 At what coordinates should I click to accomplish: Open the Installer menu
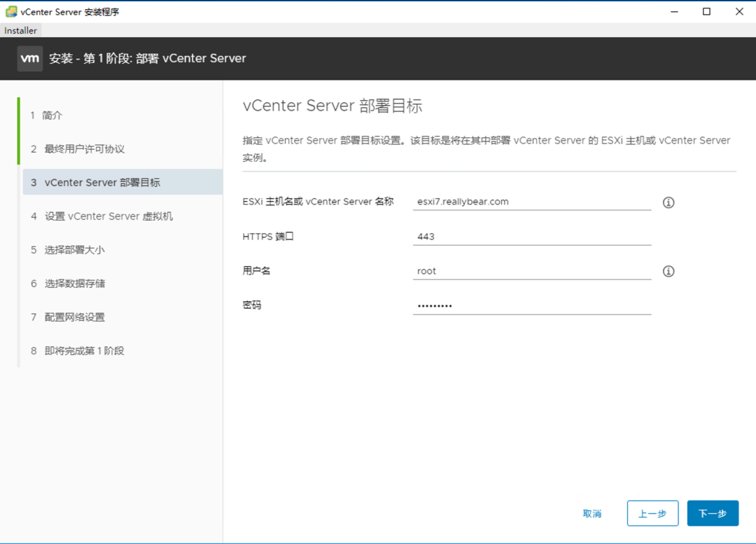pyautogui.click(x=20, y=30)
